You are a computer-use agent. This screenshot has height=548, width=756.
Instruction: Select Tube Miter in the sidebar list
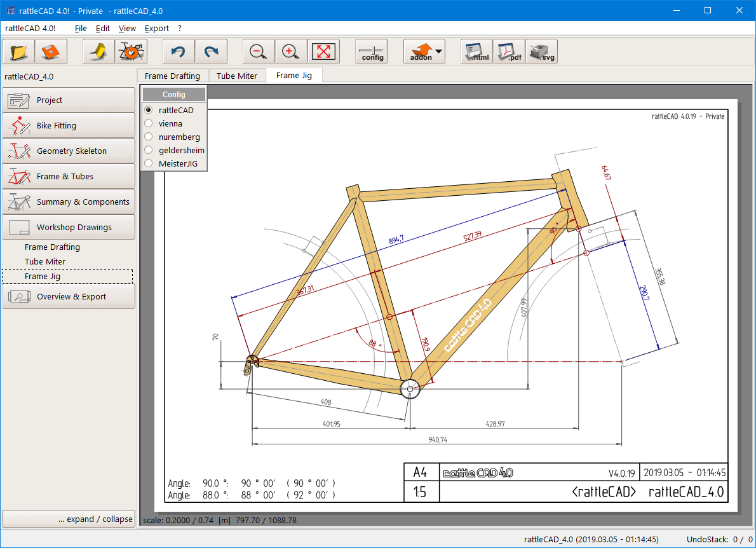click(45, 261)
